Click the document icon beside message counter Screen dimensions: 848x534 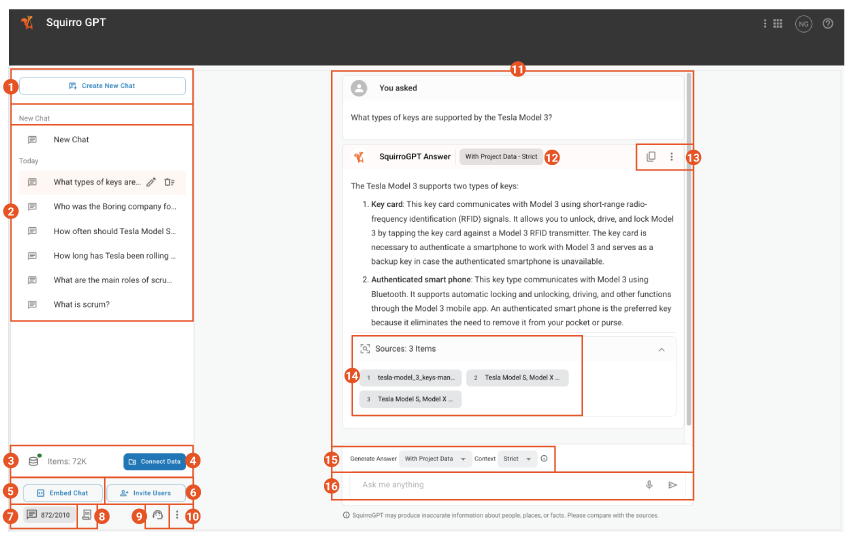click(87, 515)
